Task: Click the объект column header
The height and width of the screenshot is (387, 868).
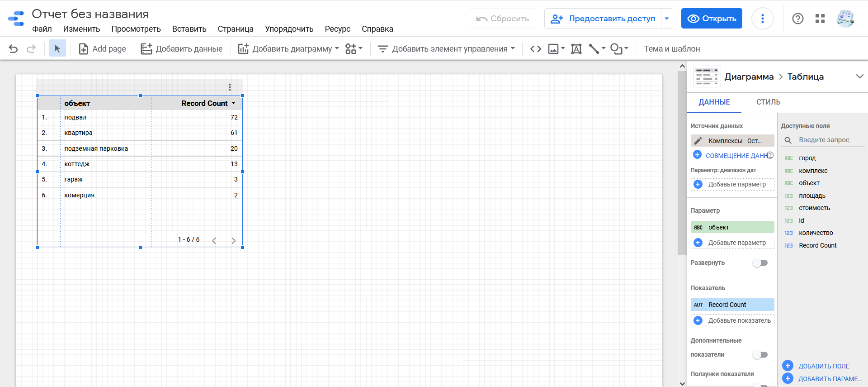Action: pos(77,103)
